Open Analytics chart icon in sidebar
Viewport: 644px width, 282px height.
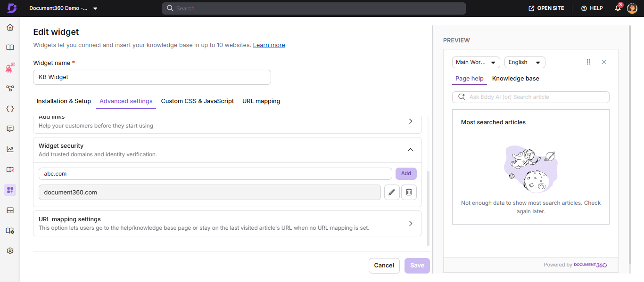(x=10, y=149)
